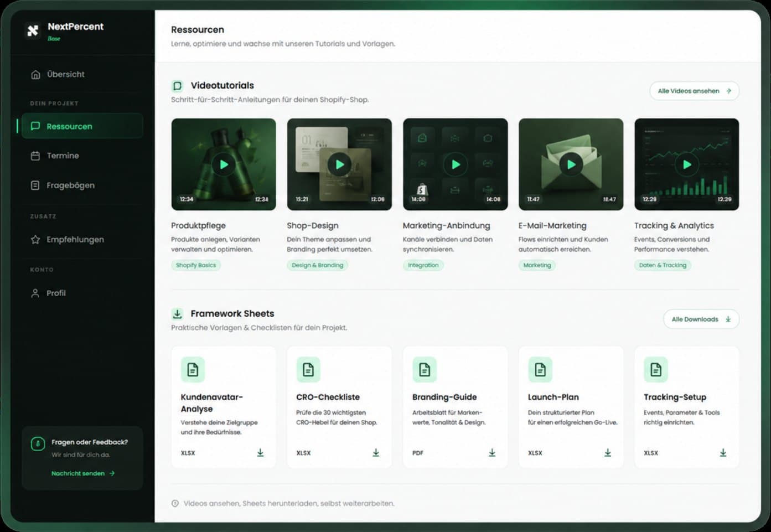This screenshot has width=771, height=532.
Task: Play the E-Mail-Marketing video
Action: coord(571,164)
